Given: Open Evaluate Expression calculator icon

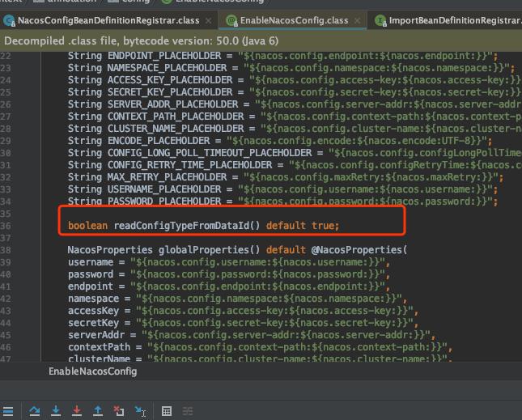Looking at the screenshot, I should click(167, 411).
